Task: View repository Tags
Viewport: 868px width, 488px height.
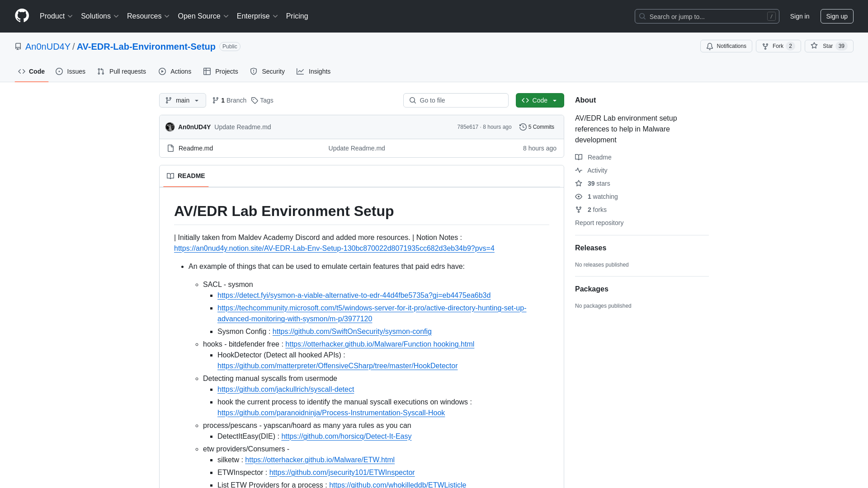Action: tap(262, 100)
